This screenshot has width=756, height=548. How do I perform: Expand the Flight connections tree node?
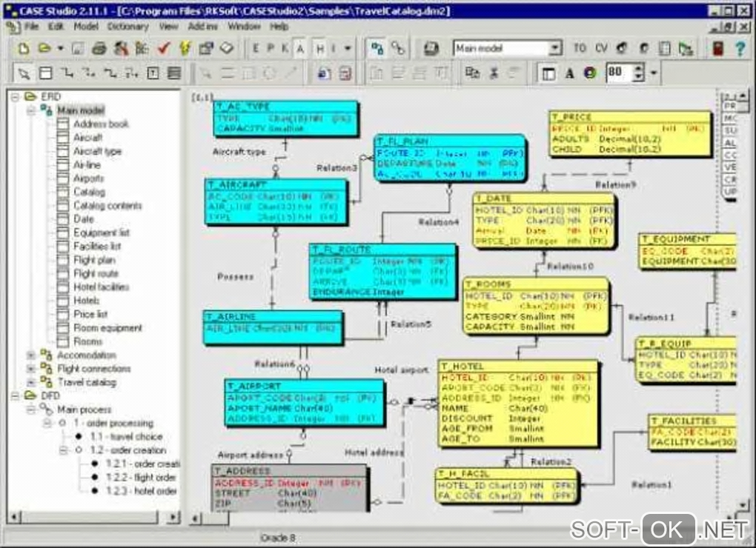click(x=31, y=369)
